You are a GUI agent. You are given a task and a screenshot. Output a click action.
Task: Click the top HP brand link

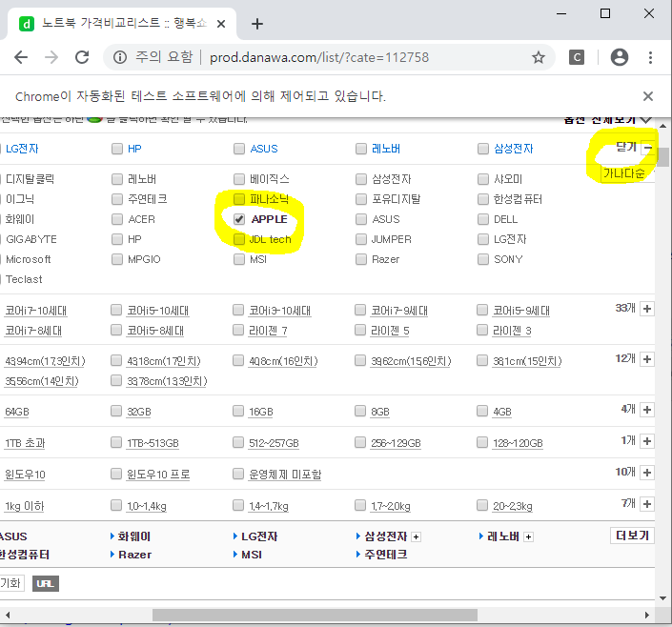point(134,149)
